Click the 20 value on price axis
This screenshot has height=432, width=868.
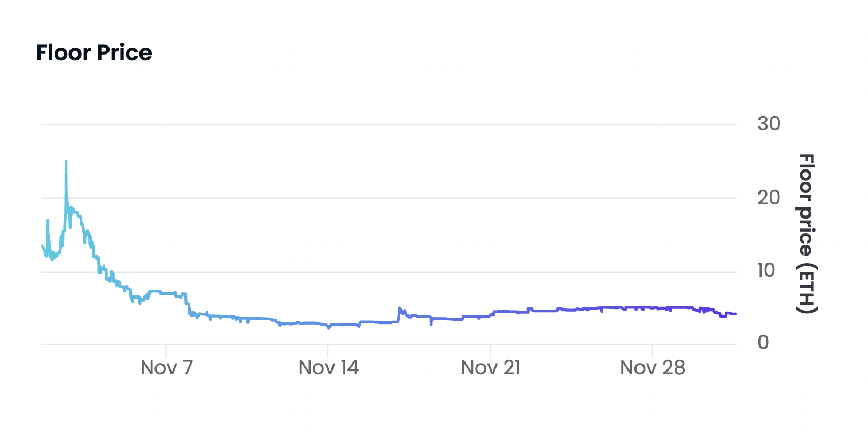769,198
